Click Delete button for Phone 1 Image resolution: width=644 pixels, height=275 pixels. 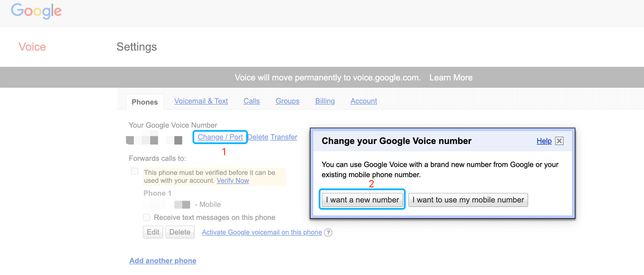pyautogui.click(x=180, y=232)
